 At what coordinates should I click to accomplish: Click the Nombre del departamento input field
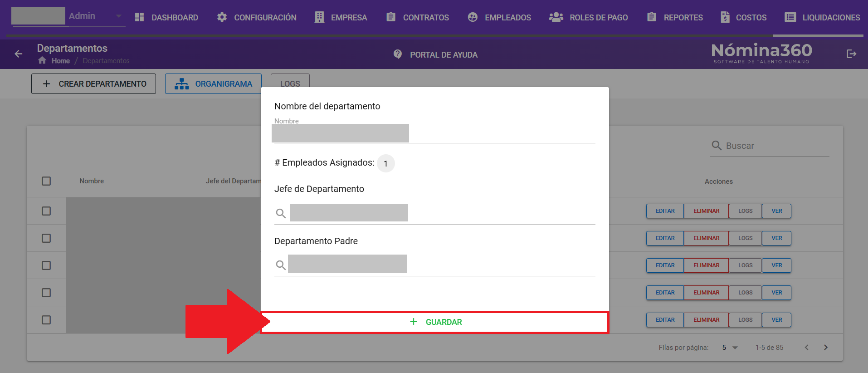[434, 133]
